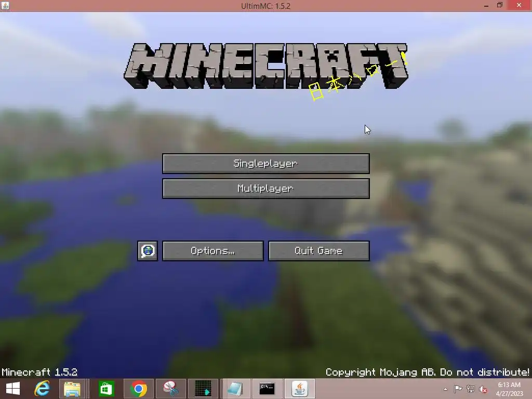Open File Explorer from the taskbar
The height and width of the screenshot is (399, 532).
point(72,389)
